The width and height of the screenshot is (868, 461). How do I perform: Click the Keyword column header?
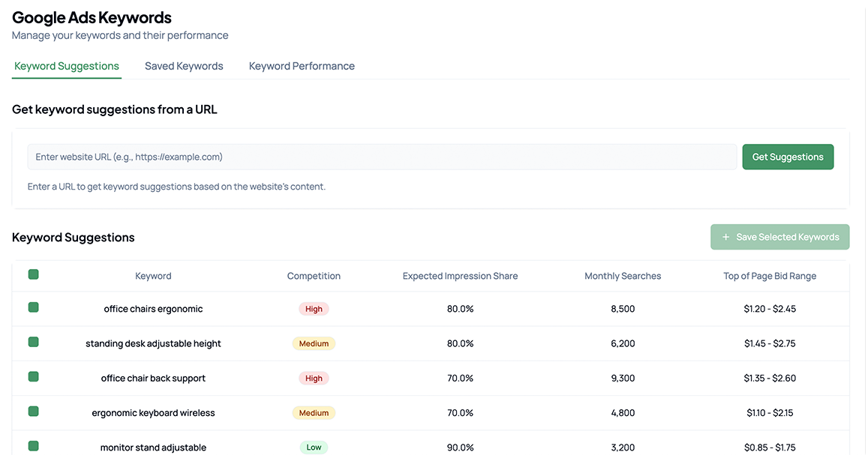click(x=153, y=276)
